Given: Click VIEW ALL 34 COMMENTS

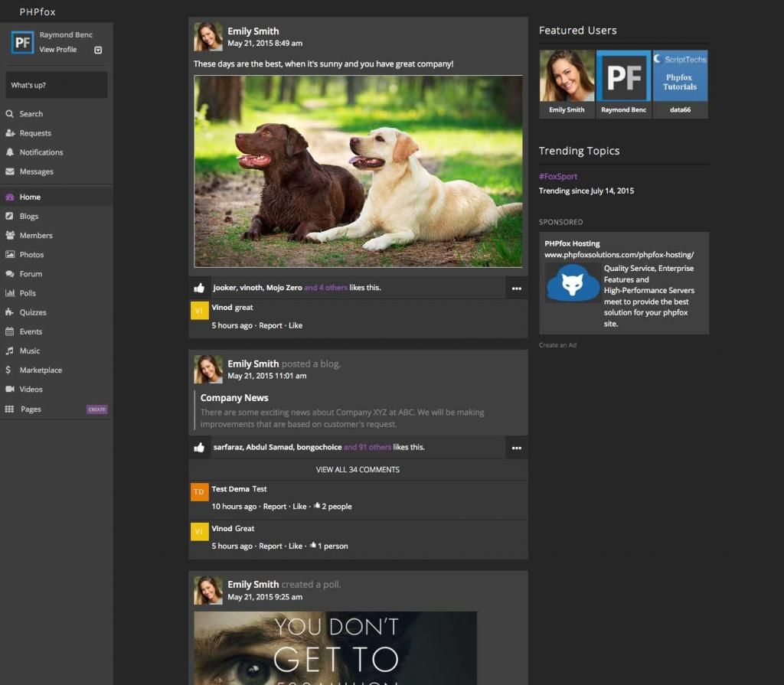Looking at the screenshot, I should pos(358,470).
